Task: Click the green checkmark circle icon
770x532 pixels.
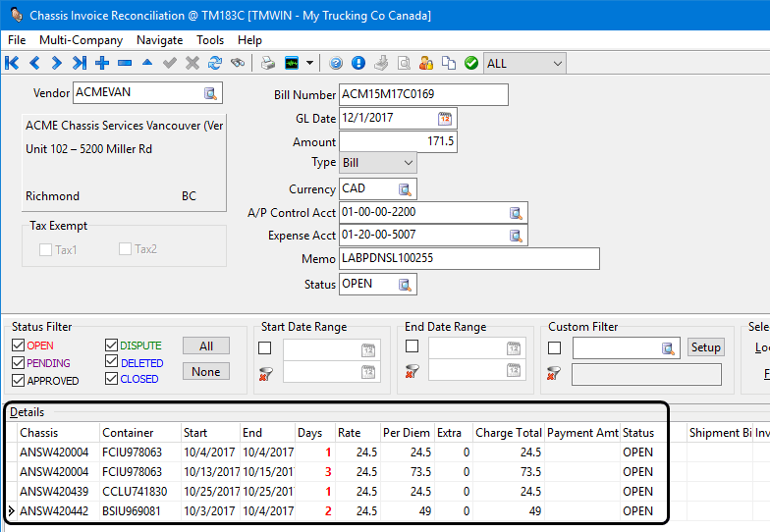Action: point(471,63)
